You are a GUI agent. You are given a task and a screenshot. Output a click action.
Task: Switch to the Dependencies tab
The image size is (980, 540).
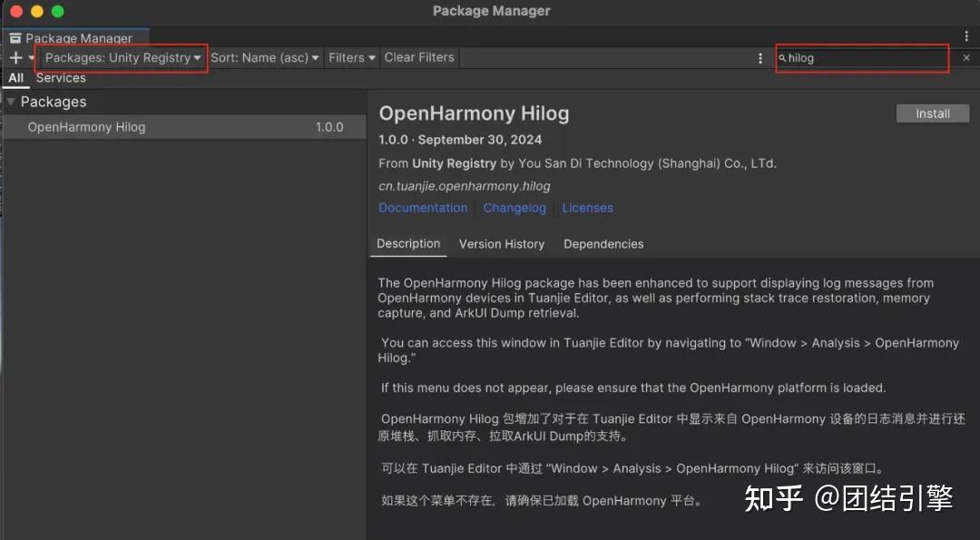pos(603,243)
